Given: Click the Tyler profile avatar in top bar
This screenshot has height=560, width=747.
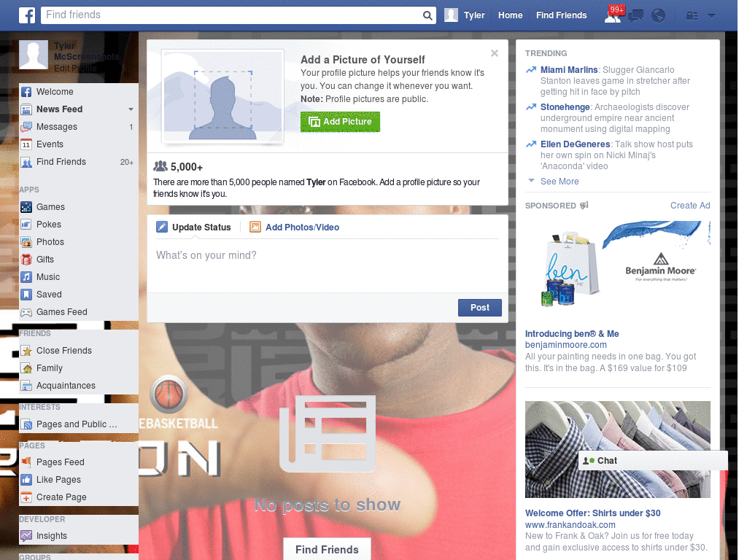Looking at the screenshot, I should click(451, 15).
